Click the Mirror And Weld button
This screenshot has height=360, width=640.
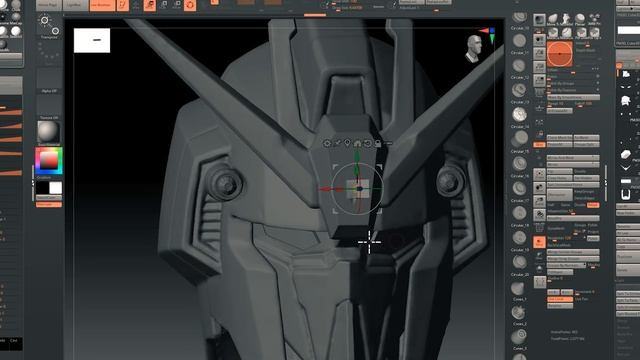point(573,158)
